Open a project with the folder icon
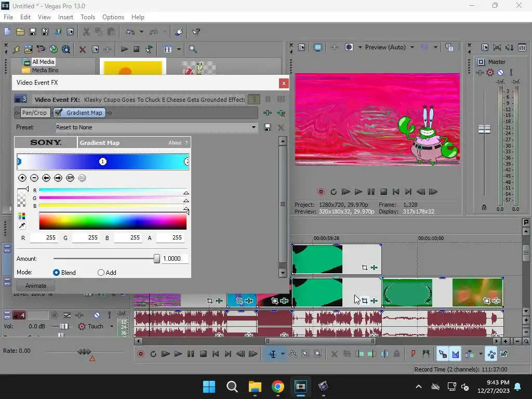 [20, 32]
